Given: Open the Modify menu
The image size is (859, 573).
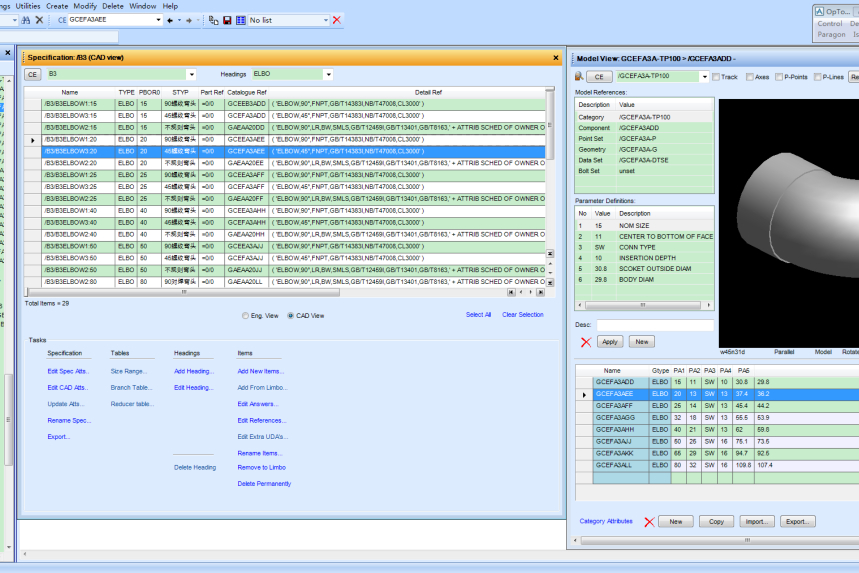Looking at the screenshot, I should 85,6.
